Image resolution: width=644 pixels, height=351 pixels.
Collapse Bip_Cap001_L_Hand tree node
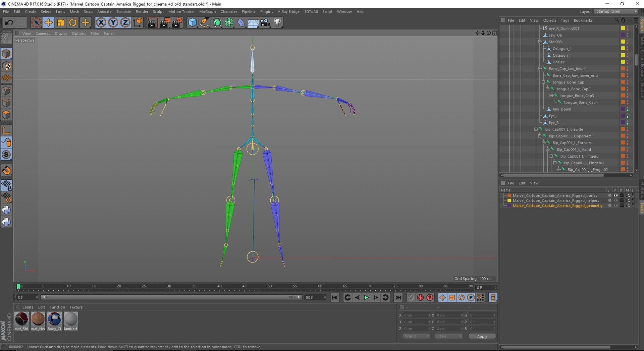[x=547, y=149]
